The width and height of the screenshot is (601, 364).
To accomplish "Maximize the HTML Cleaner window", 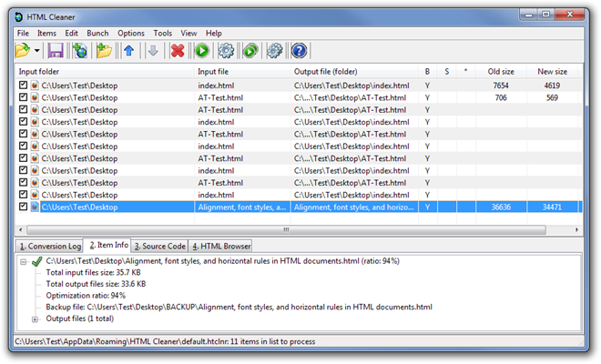I will click(546, 15).
